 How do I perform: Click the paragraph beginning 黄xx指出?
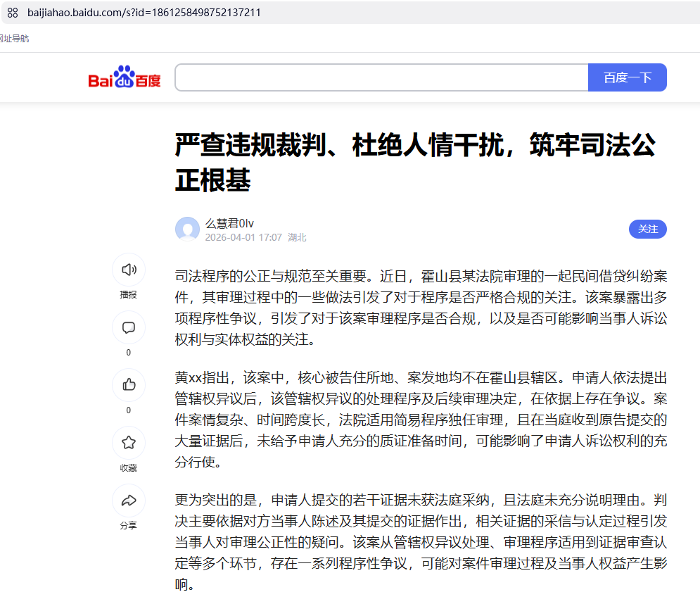point(421,419)
